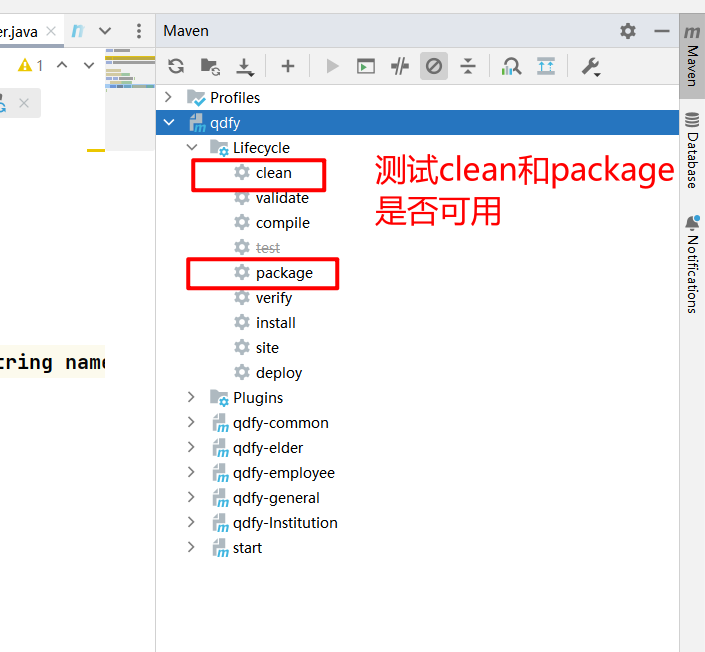Image resolution: width=705 pixels, height=652 pixels.
Task: Expand the qdfy-employee module
Action: point(191,472)
